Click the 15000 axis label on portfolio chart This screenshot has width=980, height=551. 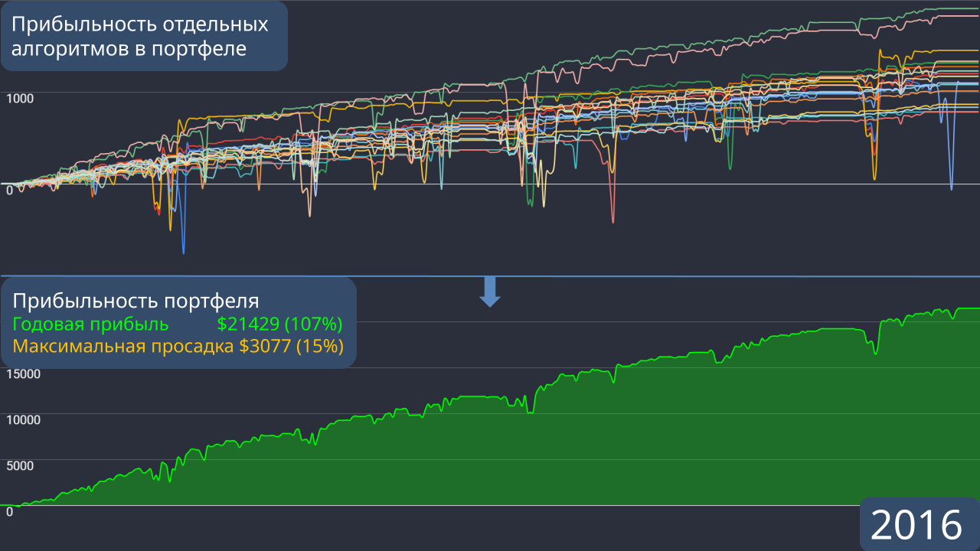pos(23,373)
